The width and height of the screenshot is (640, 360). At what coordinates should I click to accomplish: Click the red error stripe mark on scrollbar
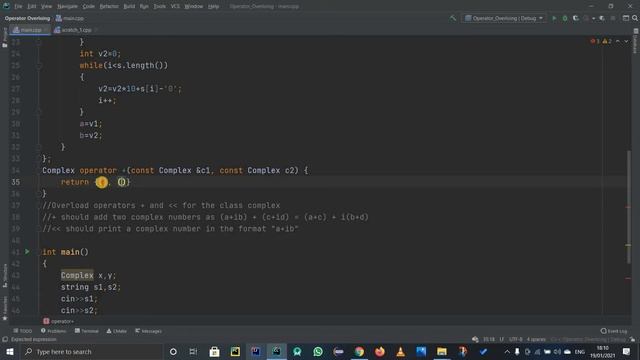[628, 207]
